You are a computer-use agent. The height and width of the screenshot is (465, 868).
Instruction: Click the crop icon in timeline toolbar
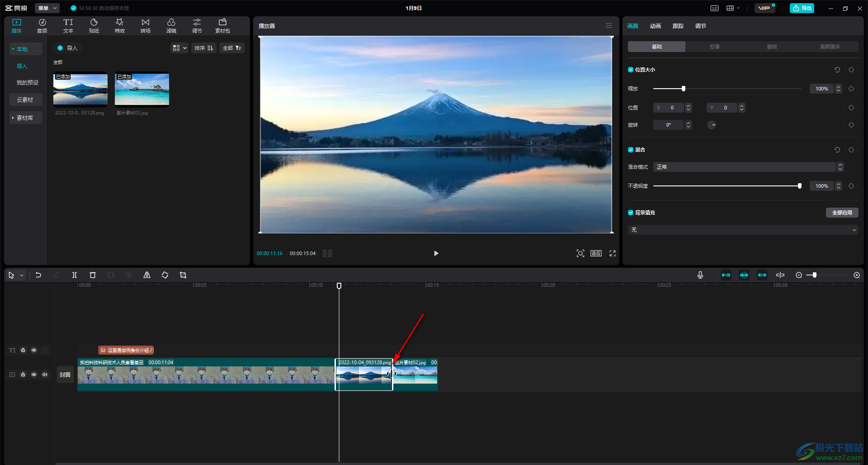183,275
